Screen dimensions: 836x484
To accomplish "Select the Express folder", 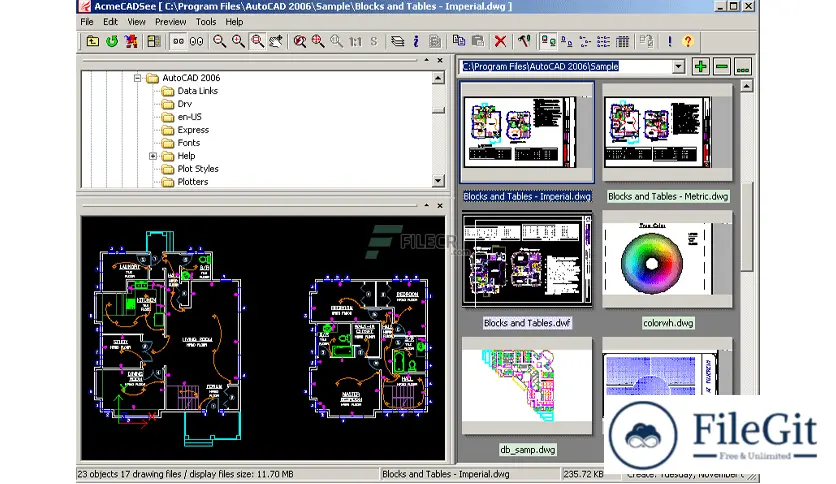I will pos(193,130).
